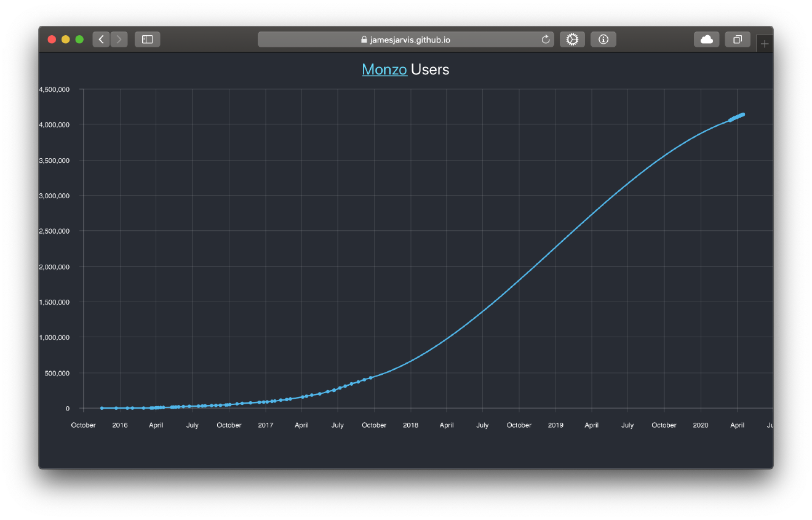Open the info circle extension button
The height and width of the screenshot is (520, 812).
(603, 39)
